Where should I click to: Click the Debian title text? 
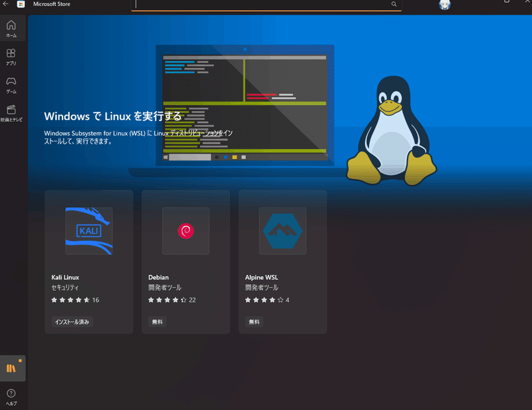coord(158,278)
